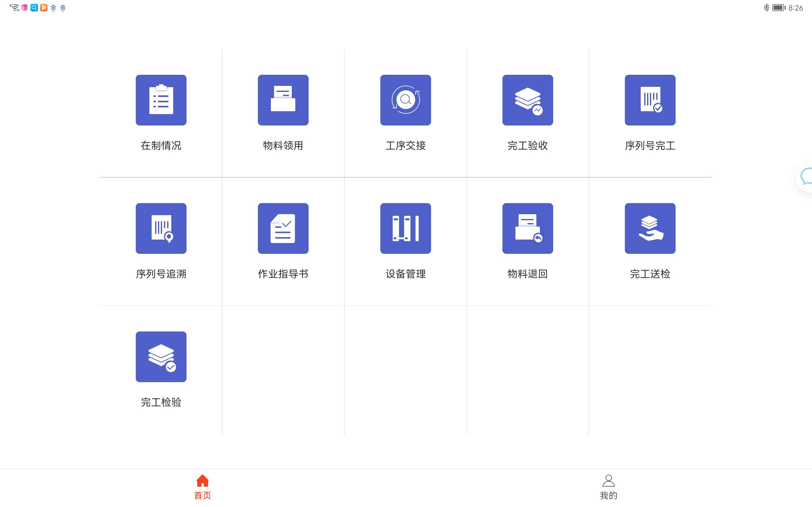Image resolution: width=812 pixels, height=507 pixels.
Task: Open 完工检验 completion inspection icon
Action: pyautogui.click(x=161, y=356)
